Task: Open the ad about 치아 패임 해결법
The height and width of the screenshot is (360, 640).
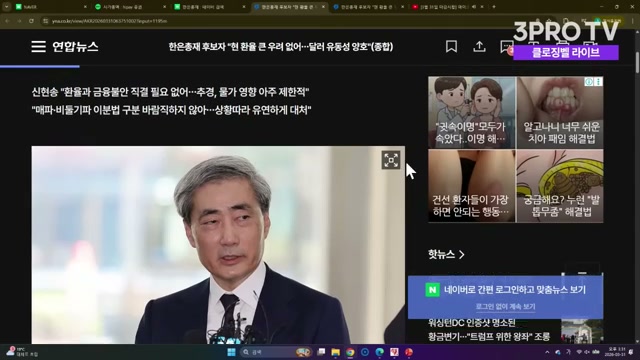Action: click(560, 112)
